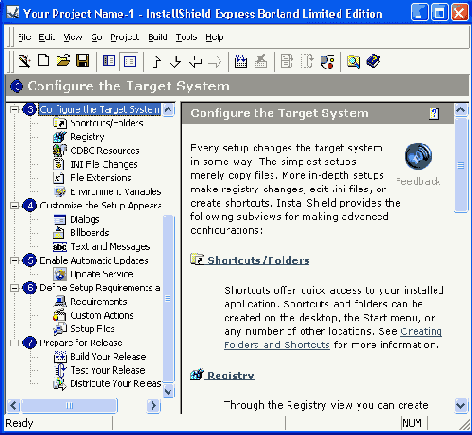472x435 pixels.
Task: Click help pane scroll up arrow
Action: pyautogui.click(x=461, y=109)
